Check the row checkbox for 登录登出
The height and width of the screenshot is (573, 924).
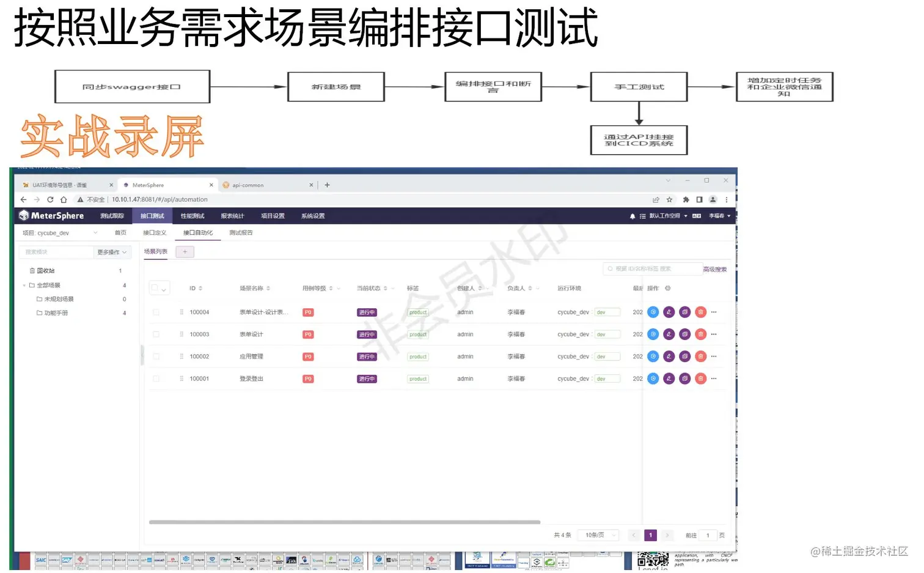pos(156,378)
